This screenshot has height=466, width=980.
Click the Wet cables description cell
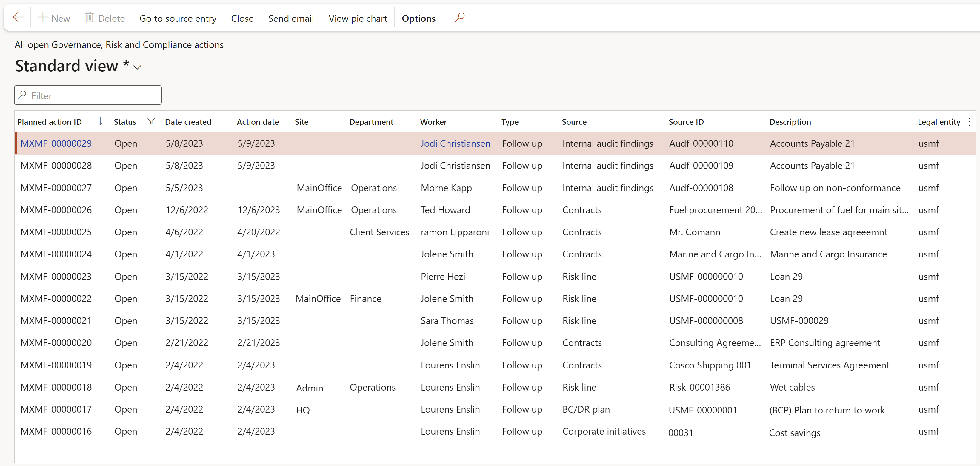[x=793, y=387]
